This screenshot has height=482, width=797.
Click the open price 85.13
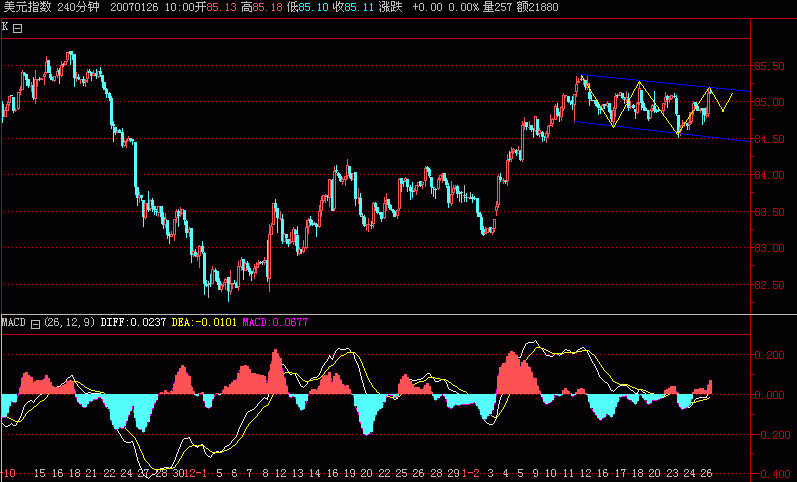(x=222, y=7)
